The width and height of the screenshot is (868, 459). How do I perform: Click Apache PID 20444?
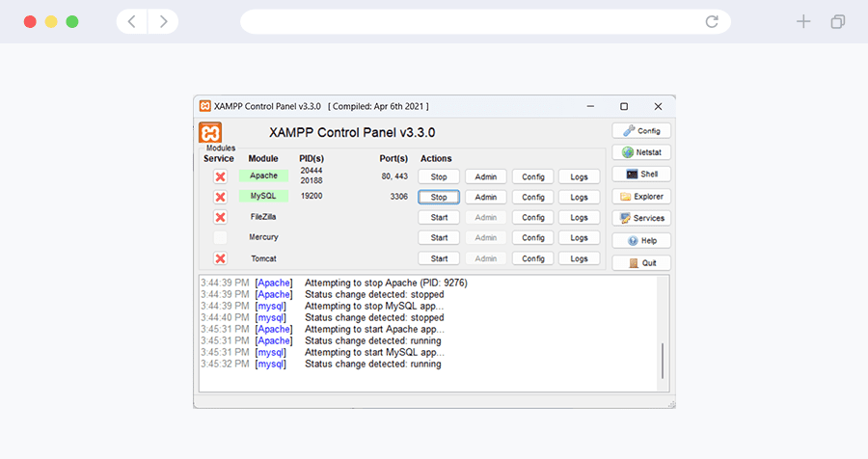312,171
